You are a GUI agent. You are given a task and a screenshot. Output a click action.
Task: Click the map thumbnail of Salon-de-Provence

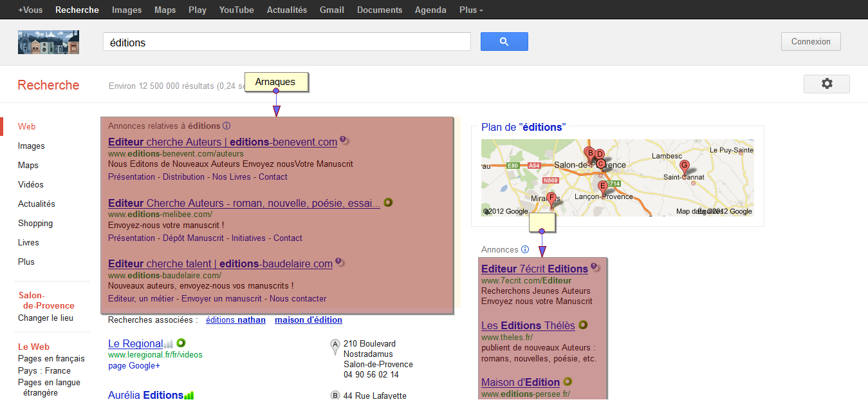coord(618,178)
